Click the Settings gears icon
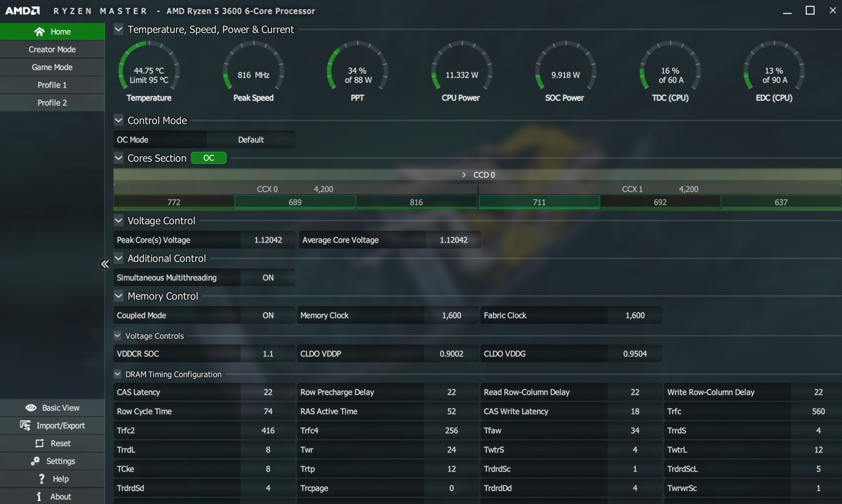The image size is (842, 504). [x=35, y=461]
